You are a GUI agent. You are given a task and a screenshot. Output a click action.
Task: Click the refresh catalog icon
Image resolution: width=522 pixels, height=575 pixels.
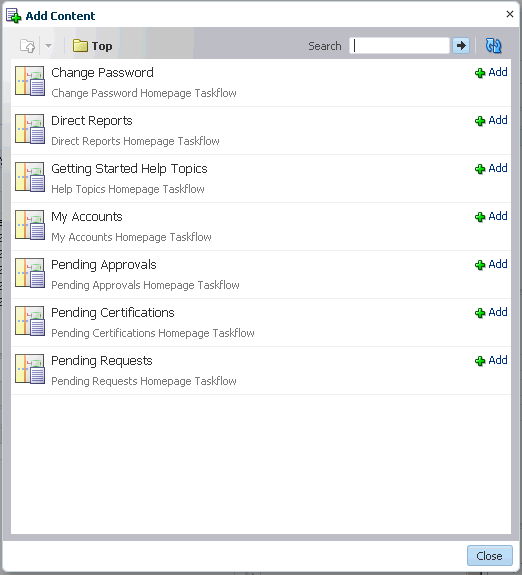[x=493, y=46]
